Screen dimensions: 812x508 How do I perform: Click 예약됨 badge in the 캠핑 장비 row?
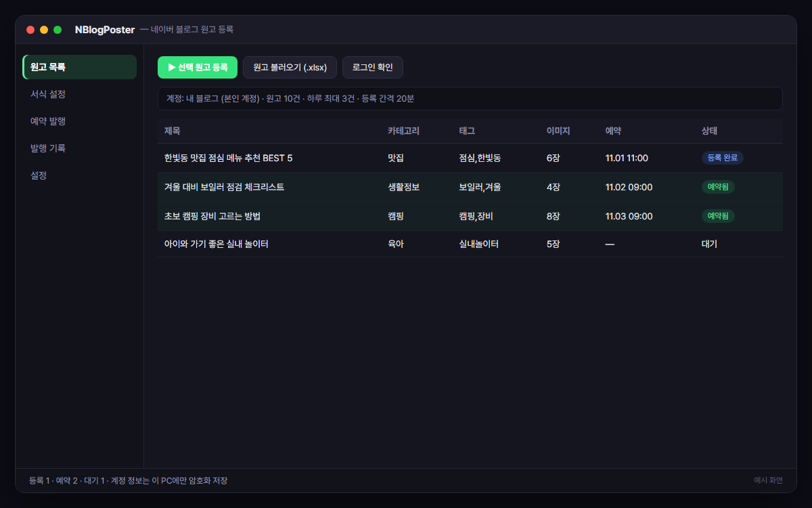tap(718, 216)
